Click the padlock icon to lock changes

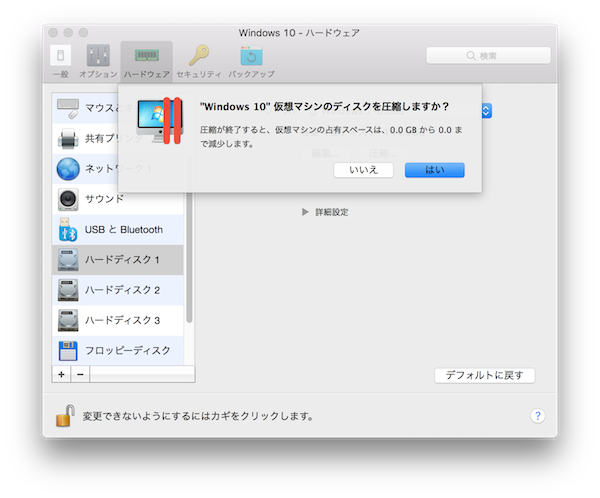64,415
